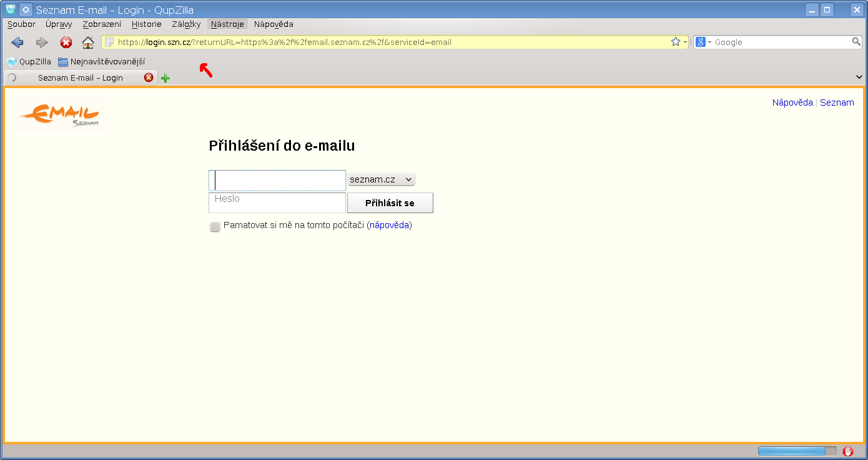The height and width of the screenshot is (460, 868).
Task: Open the nápověda link beside the checkbox
Action: pos(390,225)
